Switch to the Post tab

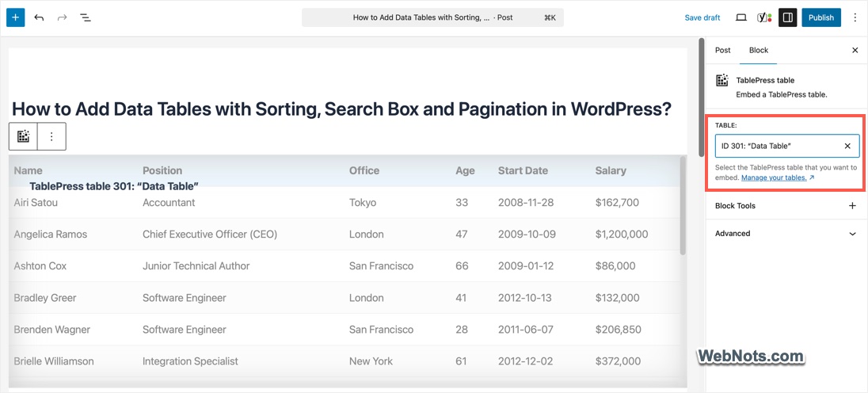point(722,51)
